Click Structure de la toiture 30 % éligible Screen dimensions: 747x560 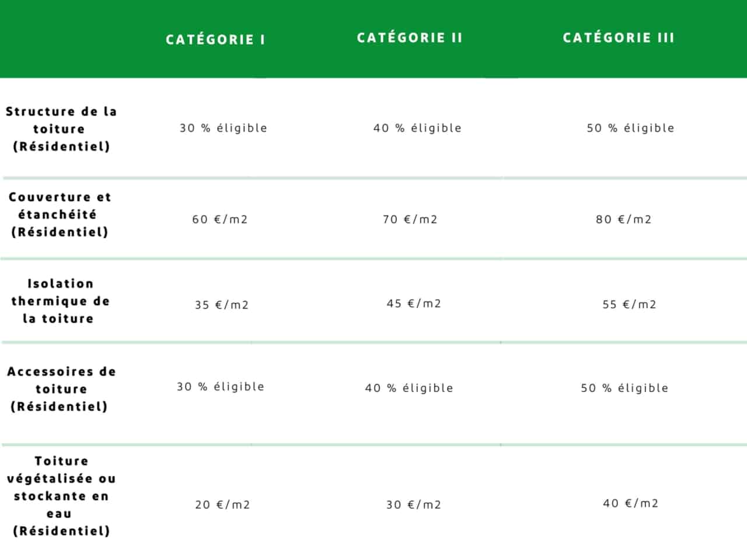[x=223, y=128]
